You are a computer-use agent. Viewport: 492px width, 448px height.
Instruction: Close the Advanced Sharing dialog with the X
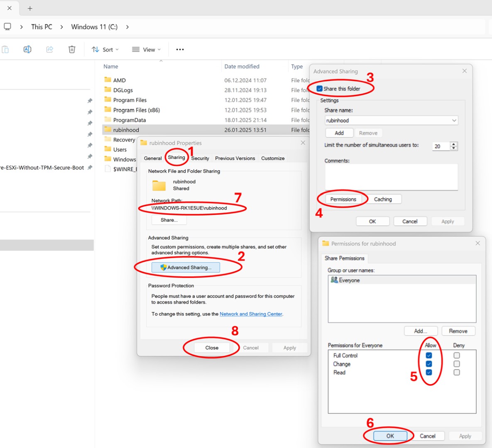(x=464, y=71)
